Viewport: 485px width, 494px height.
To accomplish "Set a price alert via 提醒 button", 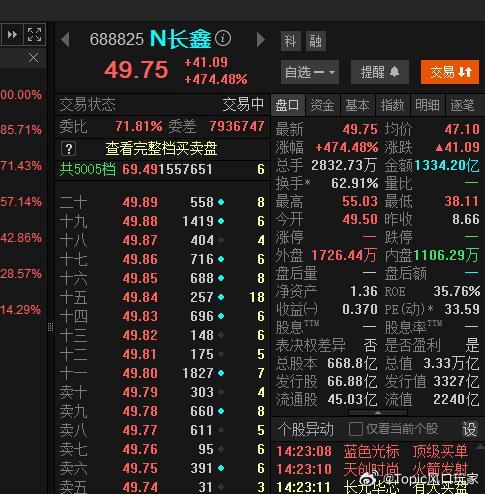I will pyautogui.click(x=380, y=72).
